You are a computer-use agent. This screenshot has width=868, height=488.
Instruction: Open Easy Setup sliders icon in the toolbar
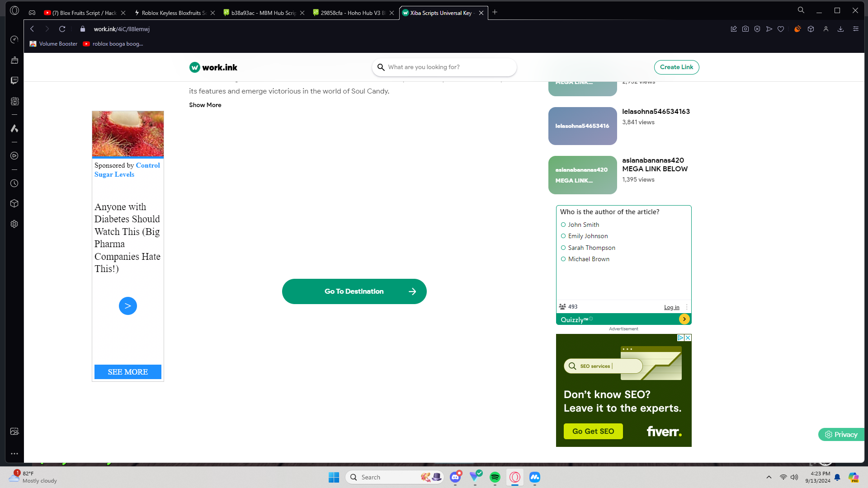856,29
